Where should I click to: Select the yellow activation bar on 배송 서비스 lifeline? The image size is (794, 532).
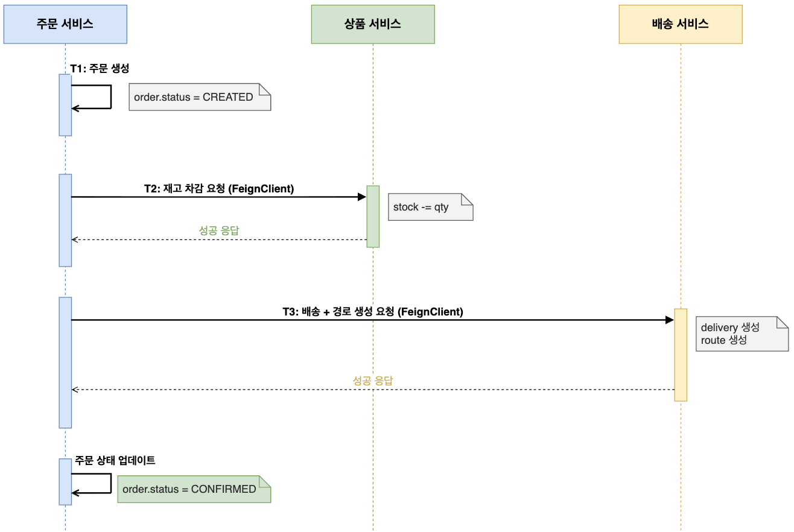681,355
